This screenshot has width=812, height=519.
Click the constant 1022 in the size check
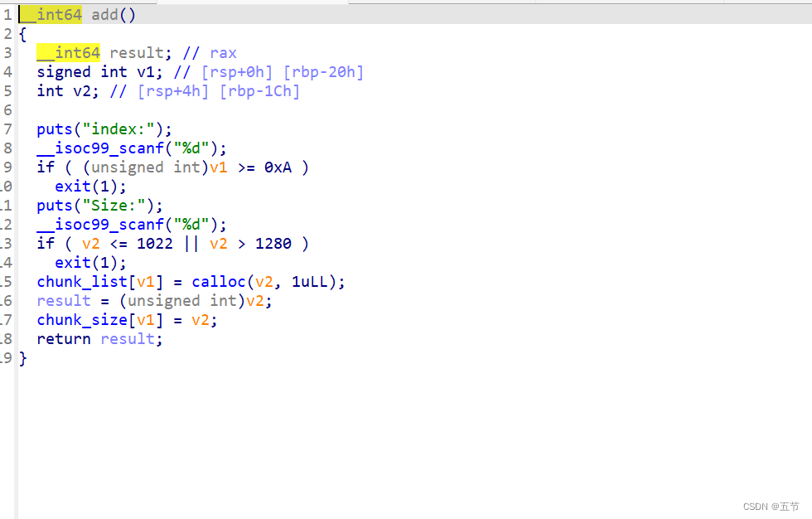click(154, 244)
